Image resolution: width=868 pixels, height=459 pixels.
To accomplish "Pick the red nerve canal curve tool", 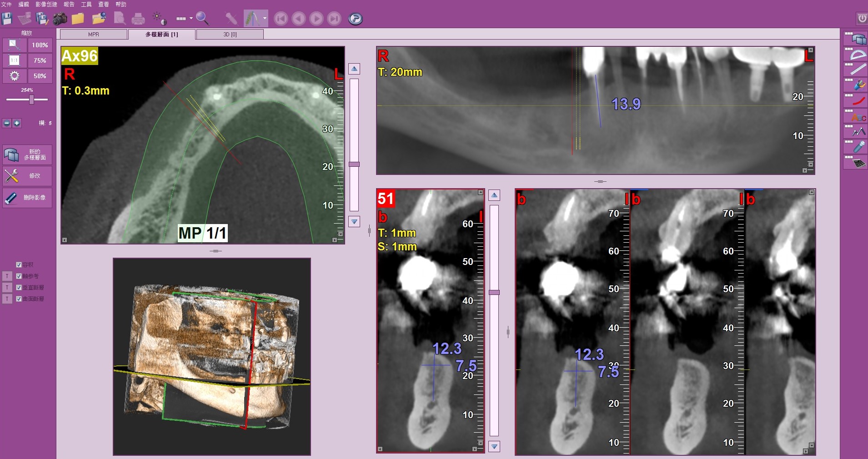I will pos(858,101).
